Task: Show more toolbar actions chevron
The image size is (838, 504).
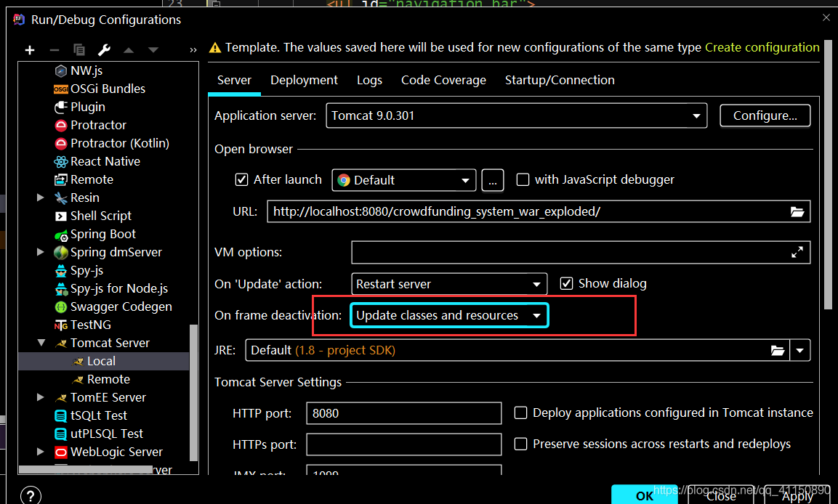Action: point(193,50)
